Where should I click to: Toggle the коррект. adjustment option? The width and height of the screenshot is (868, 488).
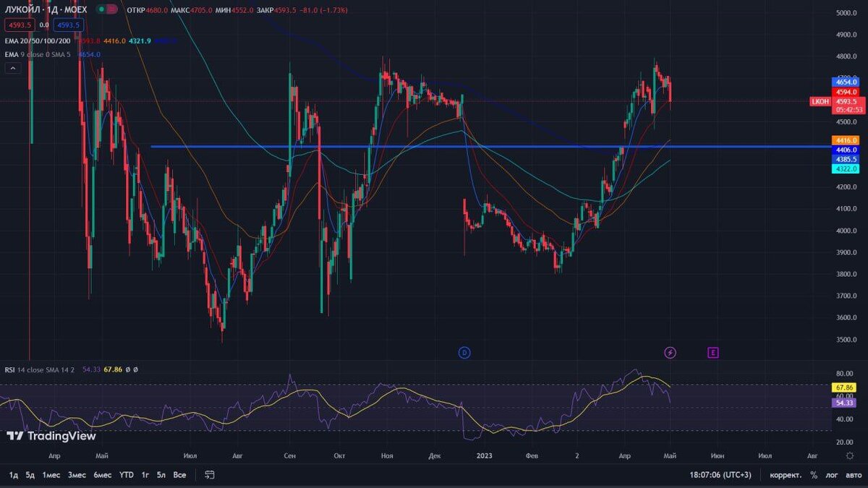click(786, 475)
